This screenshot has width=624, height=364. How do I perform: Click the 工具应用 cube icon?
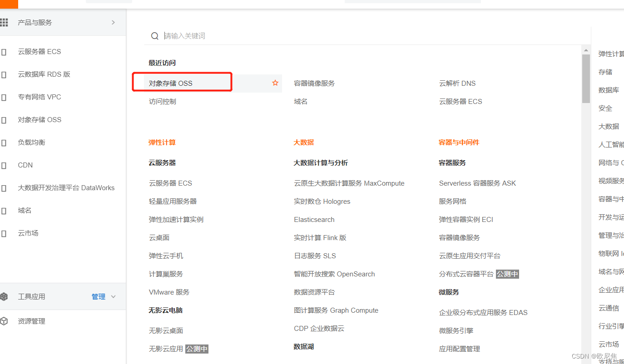[x=4, y=296]
